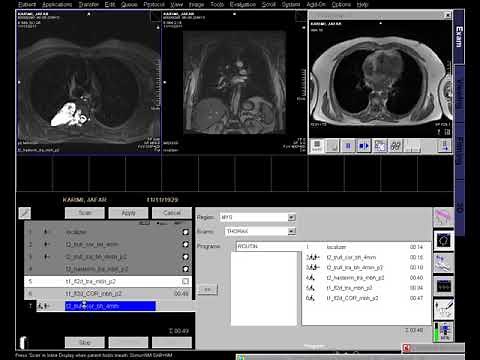Viewport: 480px width, 360px height.
Task: Click the left axial chest image segment
Action: click(x=89, y=82)
